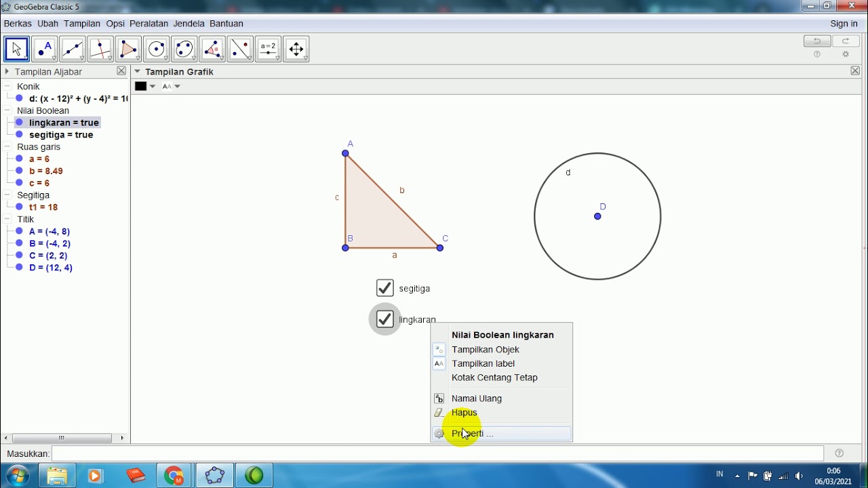Select 'segitiga = true' in algebra list
This screenshot has height=488, width=868.
pos(61,135)
